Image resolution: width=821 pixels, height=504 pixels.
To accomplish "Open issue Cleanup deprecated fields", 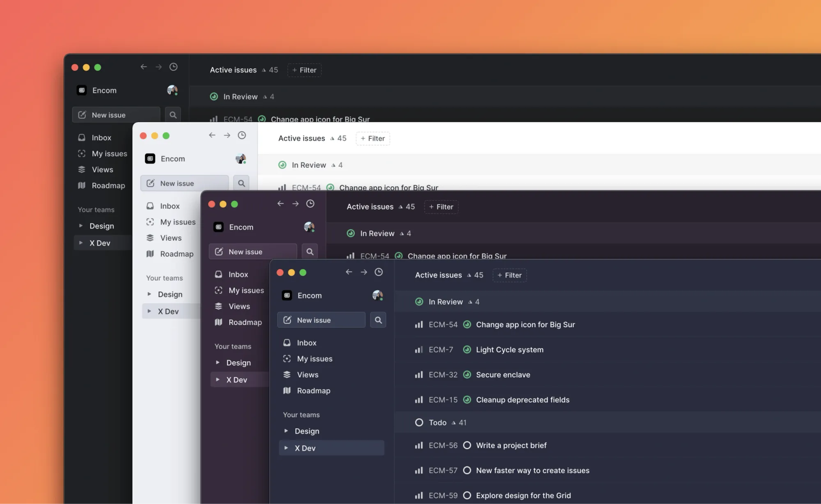I will pyautogui.click(x=522, y=400).
